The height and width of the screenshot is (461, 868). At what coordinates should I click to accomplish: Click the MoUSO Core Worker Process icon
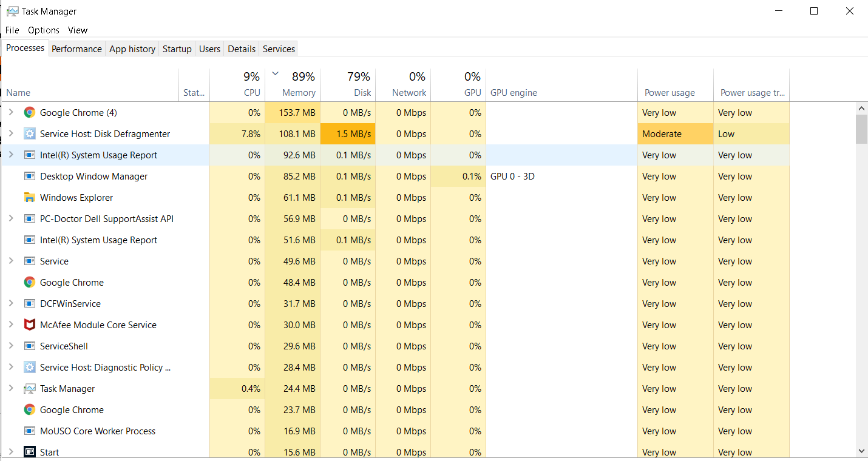(29, 431)
